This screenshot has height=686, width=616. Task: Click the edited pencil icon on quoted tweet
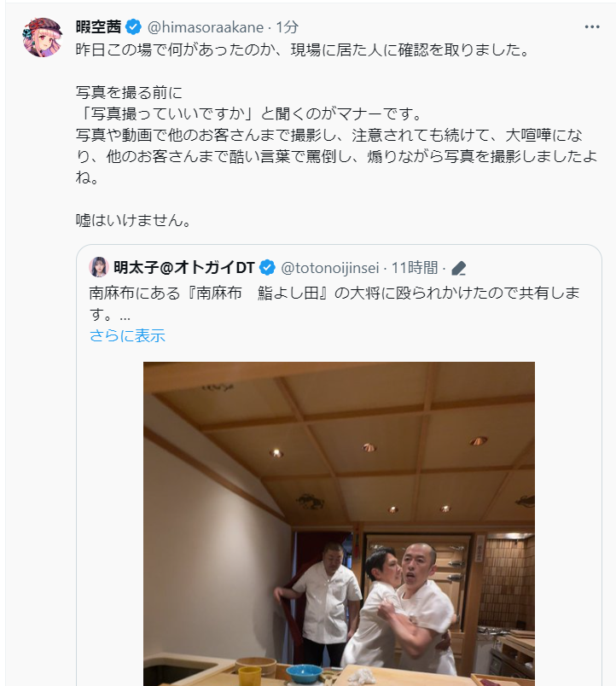[x=458, y=268]
